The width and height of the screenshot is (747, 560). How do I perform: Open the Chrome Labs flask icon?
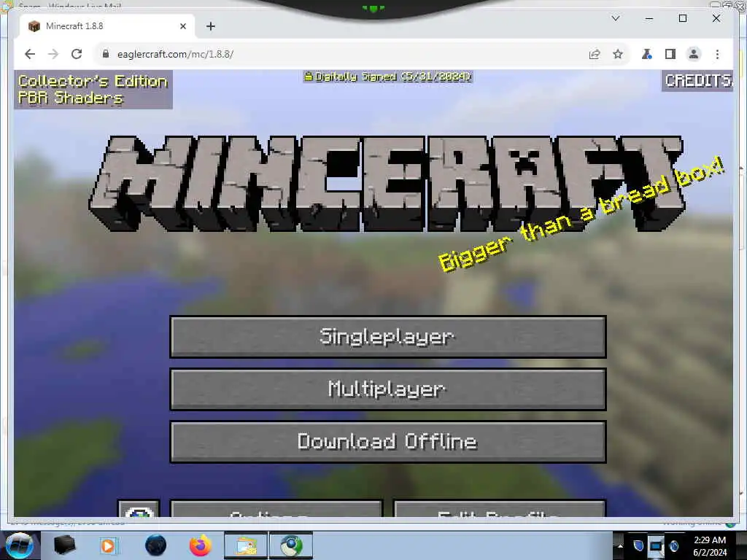point(646,54)
